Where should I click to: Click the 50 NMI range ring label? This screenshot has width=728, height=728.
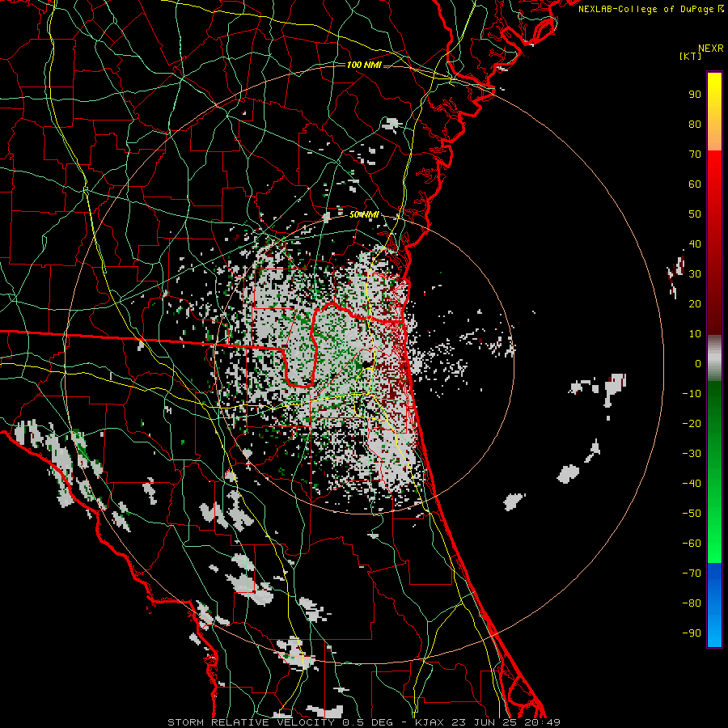pyautogui.click(x=364, y=214)
